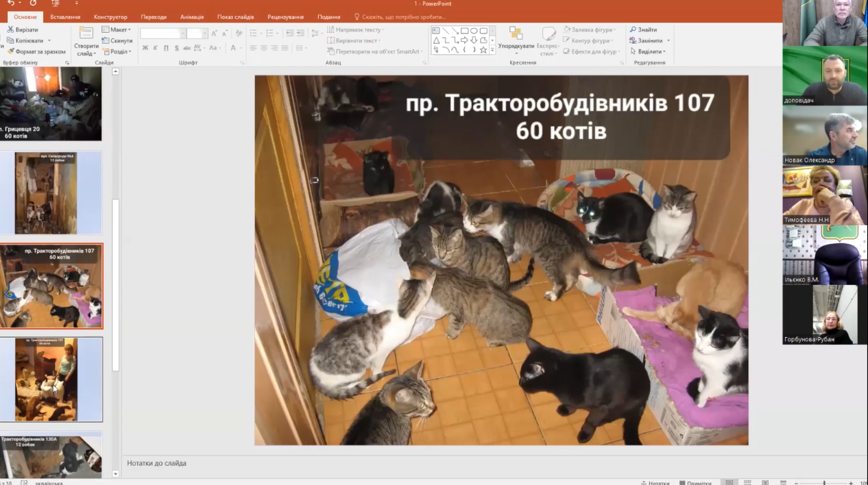The width and height of the screenshot is (868, 485).
Task: Switch to the Анімація ribbon tab
Action: [x=191, y=17]
